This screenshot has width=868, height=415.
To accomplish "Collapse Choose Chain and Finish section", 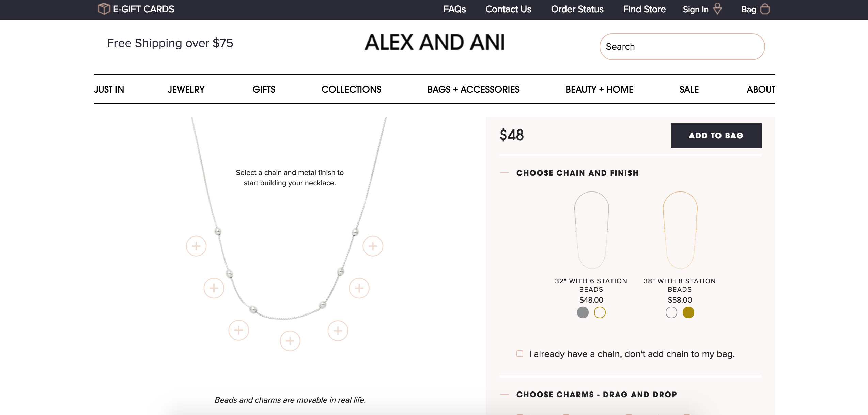I will click(x=505, y=173).
